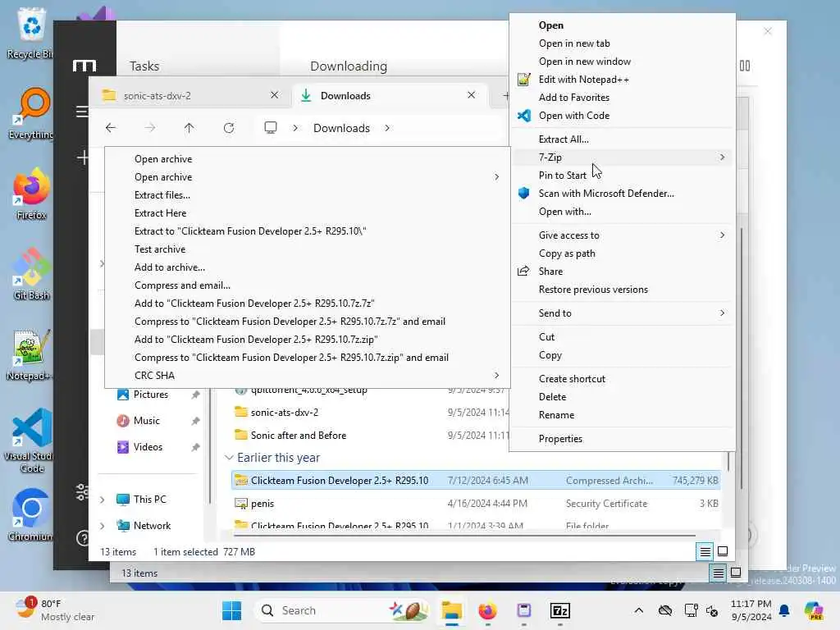Screen dimensions: 840x630
Task: Go back with Explorer back arrow
Action: click(111, 128)
